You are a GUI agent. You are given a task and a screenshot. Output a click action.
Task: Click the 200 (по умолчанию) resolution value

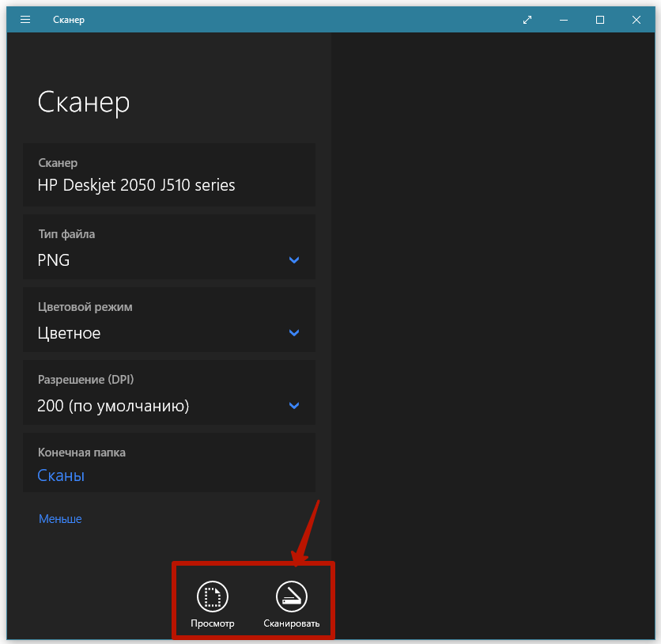[113, 407]
